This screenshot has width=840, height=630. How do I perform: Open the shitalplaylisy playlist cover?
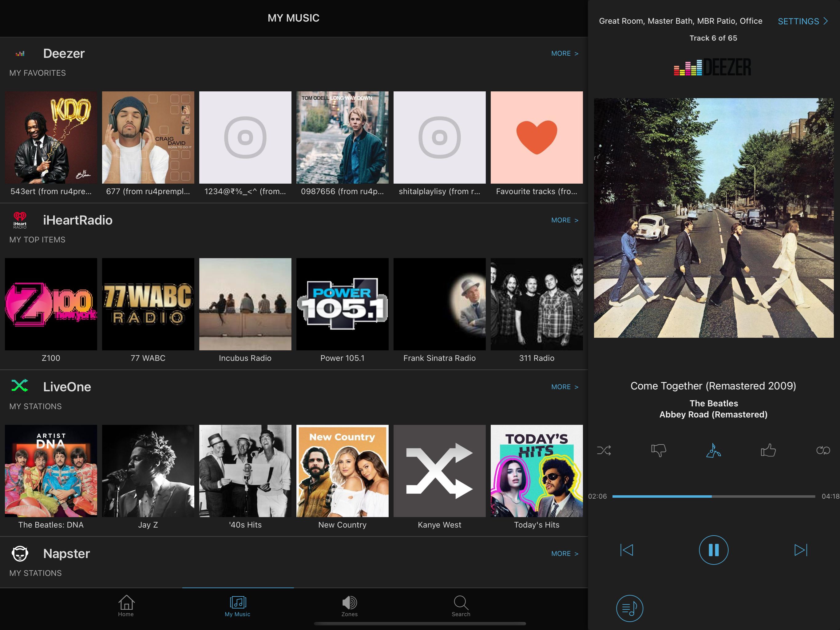coord(440,138)
